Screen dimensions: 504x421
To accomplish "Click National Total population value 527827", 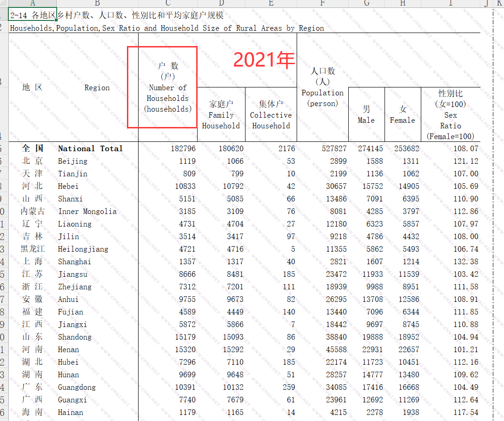I will click(x=334, y=148).
